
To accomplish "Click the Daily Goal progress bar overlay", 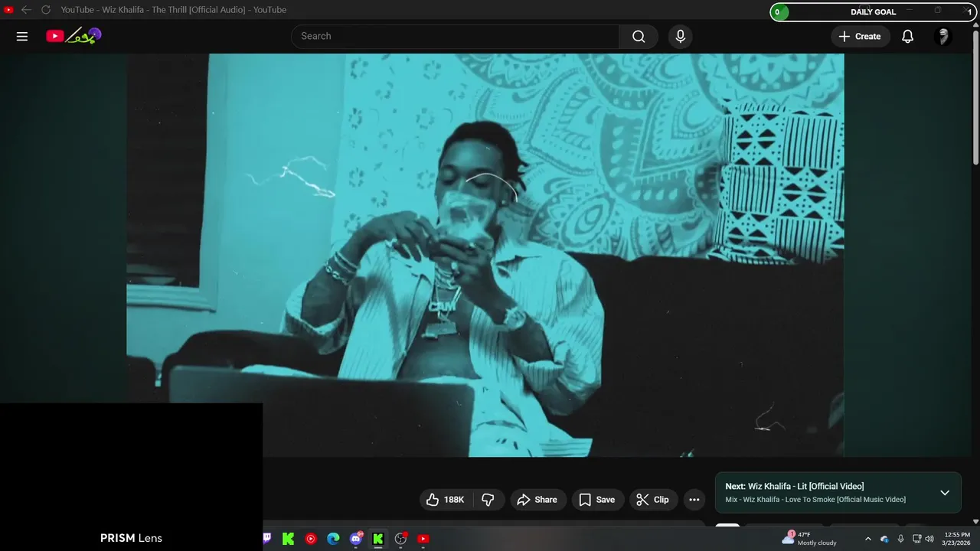I will click(872, 11).
